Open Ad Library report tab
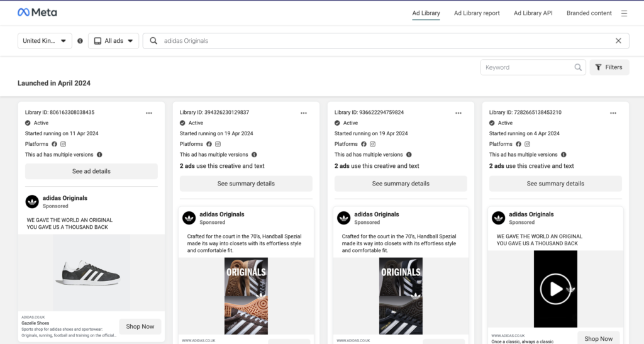 point(477,13)
